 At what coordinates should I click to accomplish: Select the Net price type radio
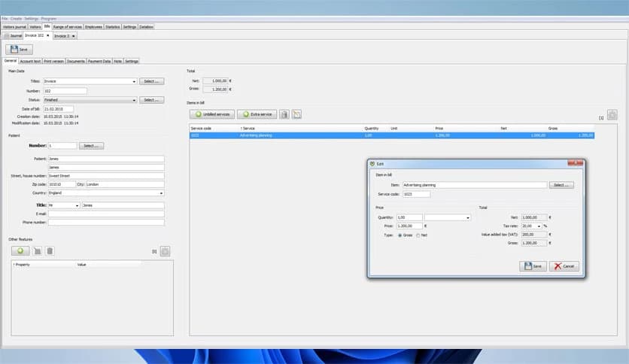click(x=418, y=235)
